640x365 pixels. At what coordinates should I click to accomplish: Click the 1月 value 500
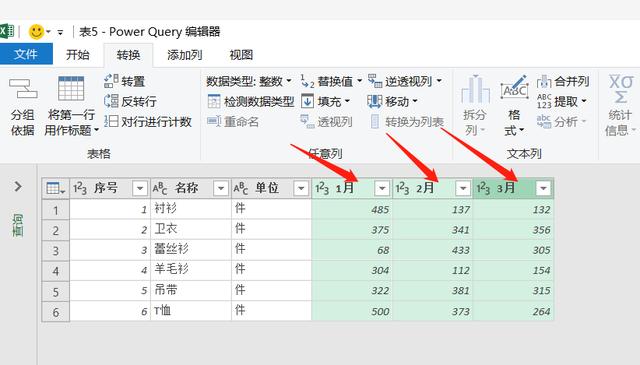point(352,311)
